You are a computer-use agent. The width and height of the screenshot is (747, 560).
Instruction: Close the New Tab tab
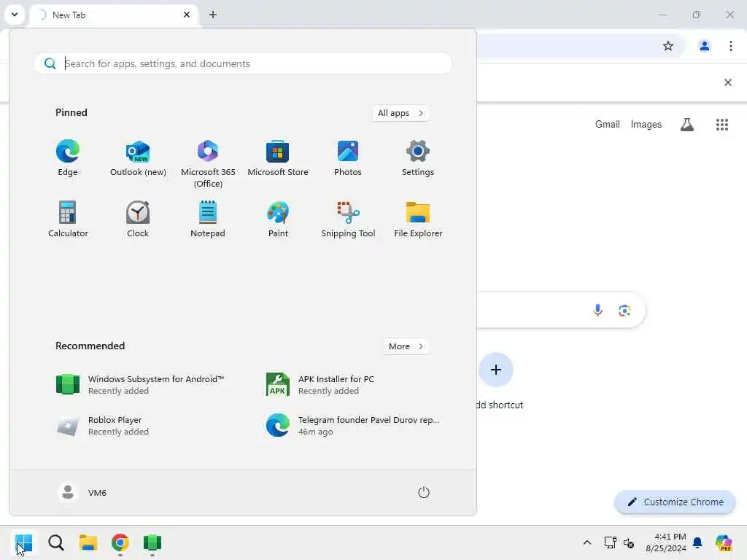[187, 15]
